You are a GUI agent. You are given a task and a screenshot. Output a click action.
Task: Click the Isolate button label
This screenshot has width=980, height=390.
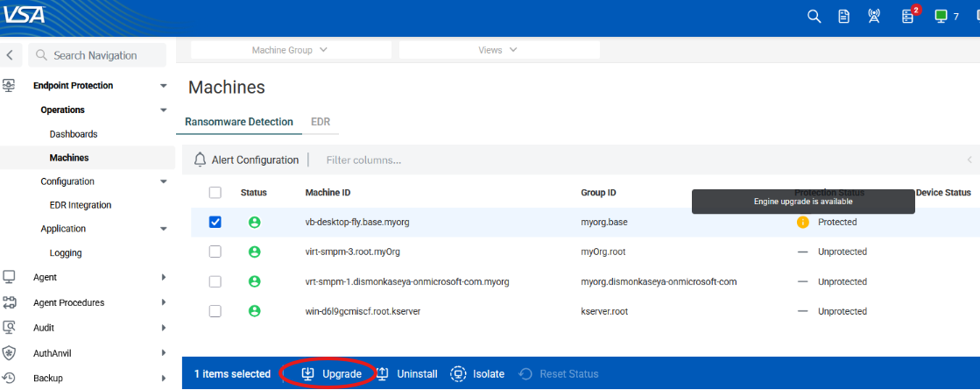click(489, 373)
